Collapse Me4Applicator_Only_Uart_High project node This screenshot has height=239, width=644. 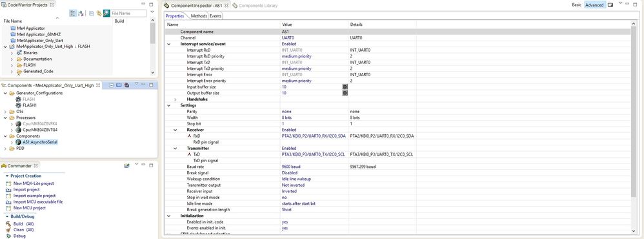tap(5, 47)
